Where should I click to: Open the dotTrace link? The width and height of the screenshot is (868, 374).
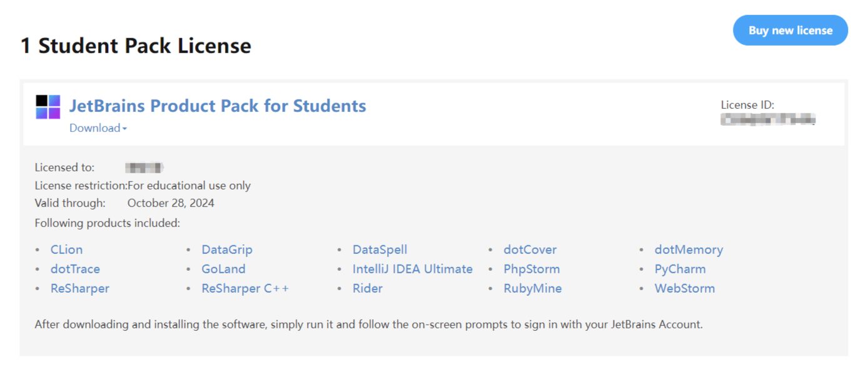pyautogui.click(x=75, y=269)
